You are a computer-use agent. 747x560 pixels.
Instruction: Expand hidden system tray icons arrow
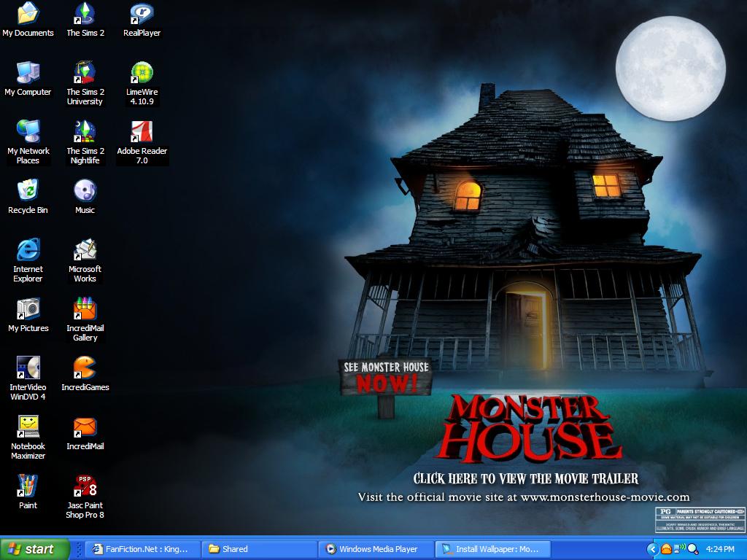[x=653, y=549]
